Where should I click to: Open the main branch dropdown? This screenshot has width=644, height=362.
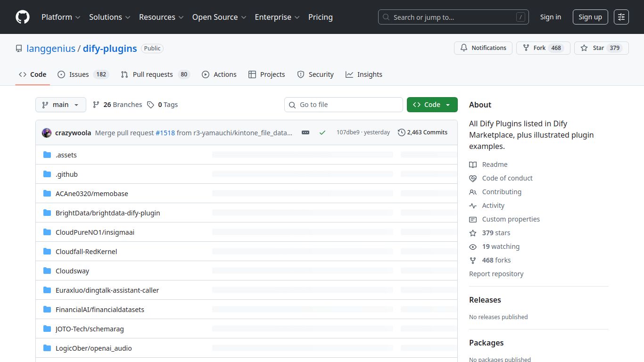[60, 104]
